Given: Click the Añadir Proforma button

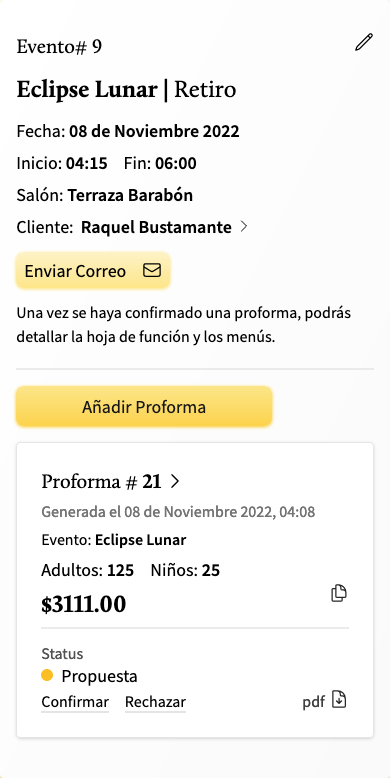Looking at the screenshot, I should [144, 407].
